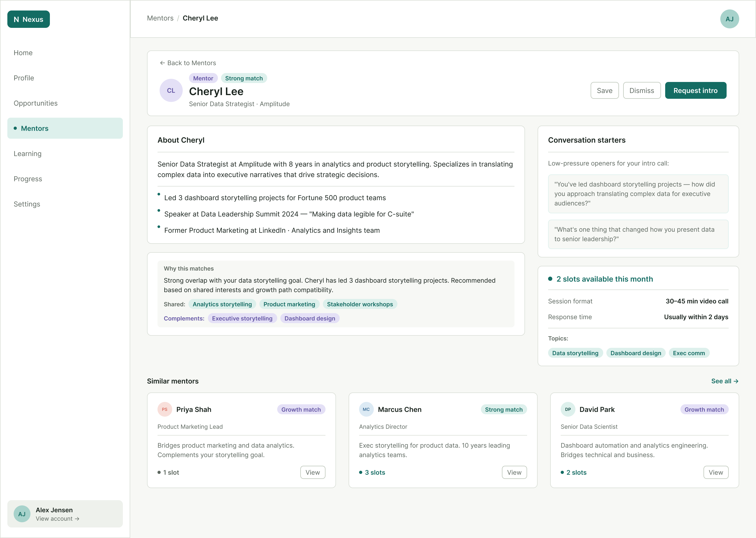Screen dimensions: 756x538
Task: Select Analytics storytelling shared tag
Action: [x=222, y=304]
